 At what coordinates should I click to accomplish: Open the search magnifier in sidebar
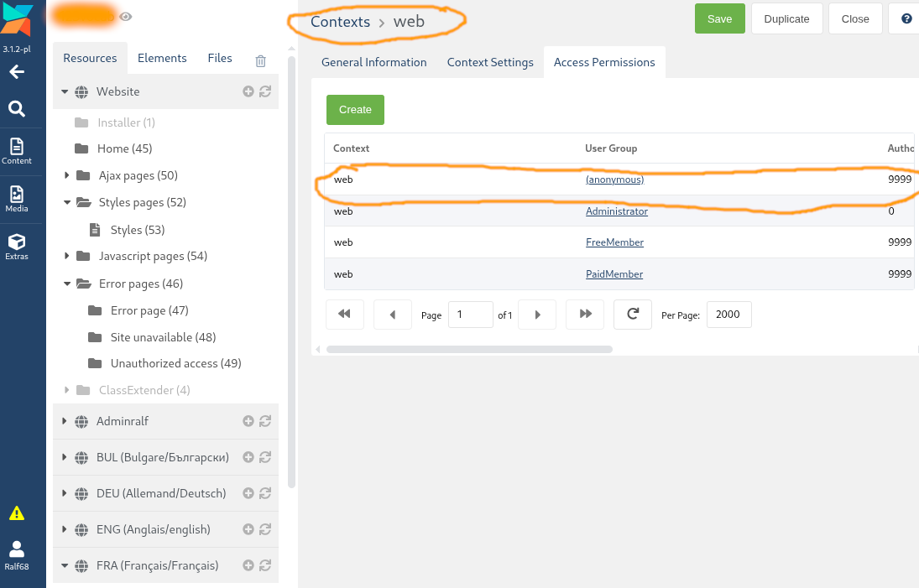[17, 108]
